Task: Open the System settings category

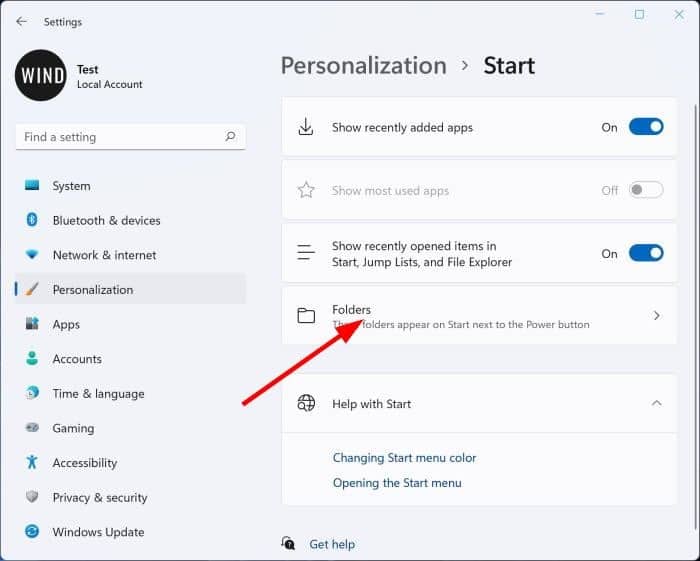Action: (x=130, y=186)
